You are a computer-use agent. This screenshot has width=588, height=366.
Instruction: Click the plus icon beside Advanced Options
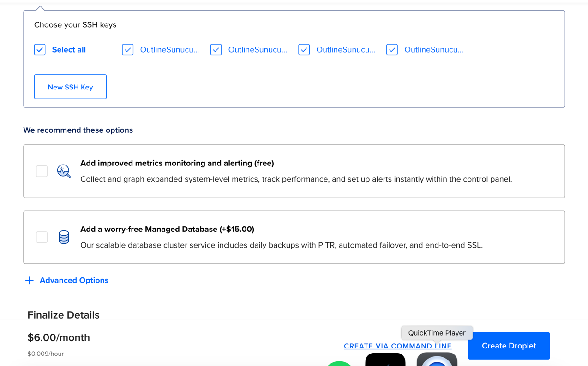point(30,280)
